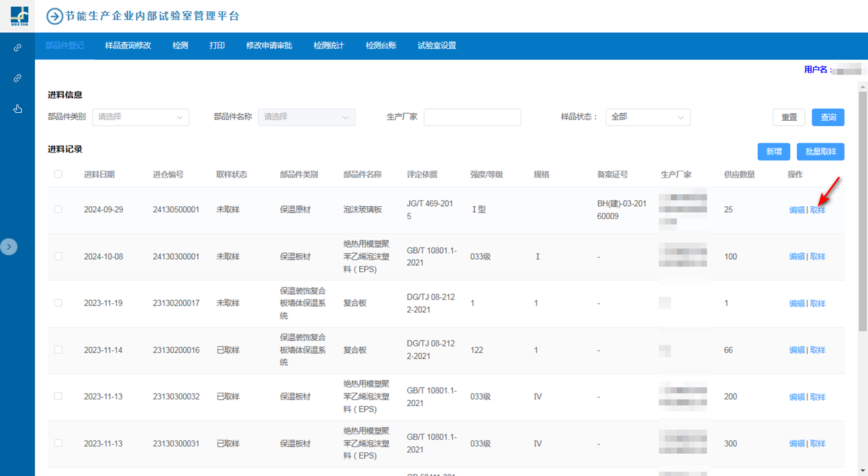The height and width of the screenshot is (476, 868).
Task: Expand the sidebar with the round chevron button
Action: [9, 247]
